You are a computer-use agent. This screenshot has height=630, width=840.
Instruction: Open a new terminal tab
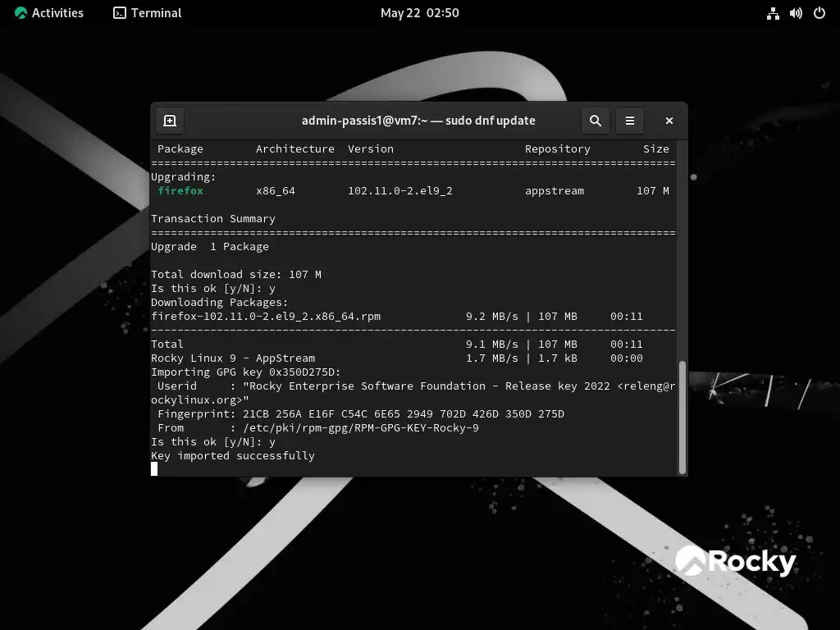point(170,121)
